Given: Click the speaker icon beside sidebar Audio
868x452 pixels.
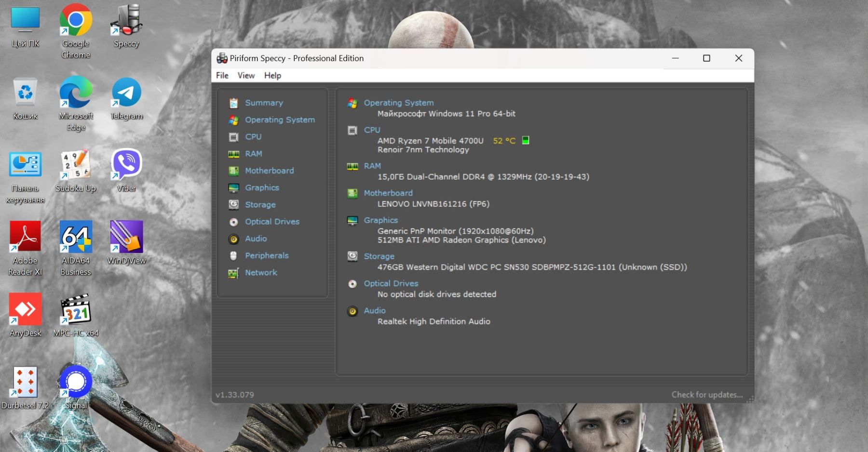Looking at the screenshot, I should click(x=234, y=239).
